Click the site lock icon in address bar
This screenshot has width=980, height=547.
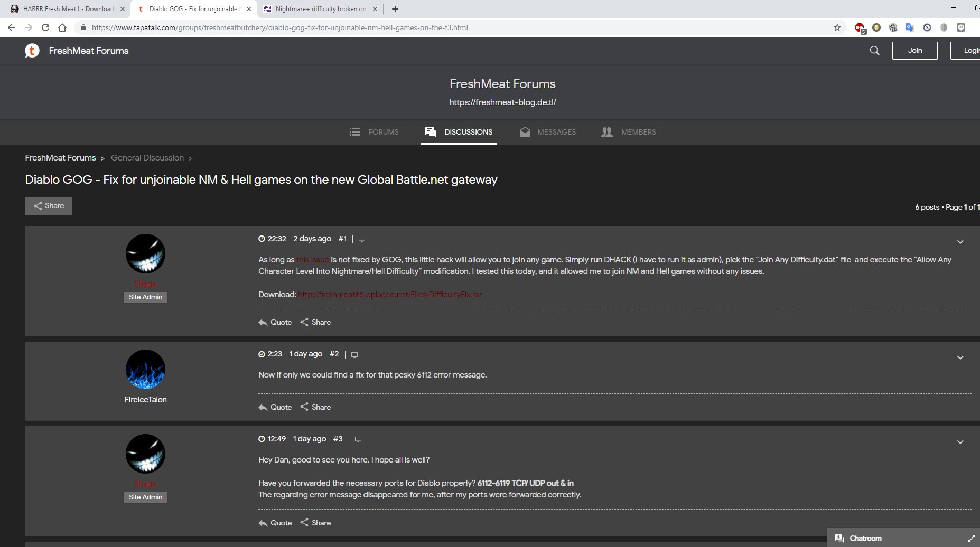83,27
